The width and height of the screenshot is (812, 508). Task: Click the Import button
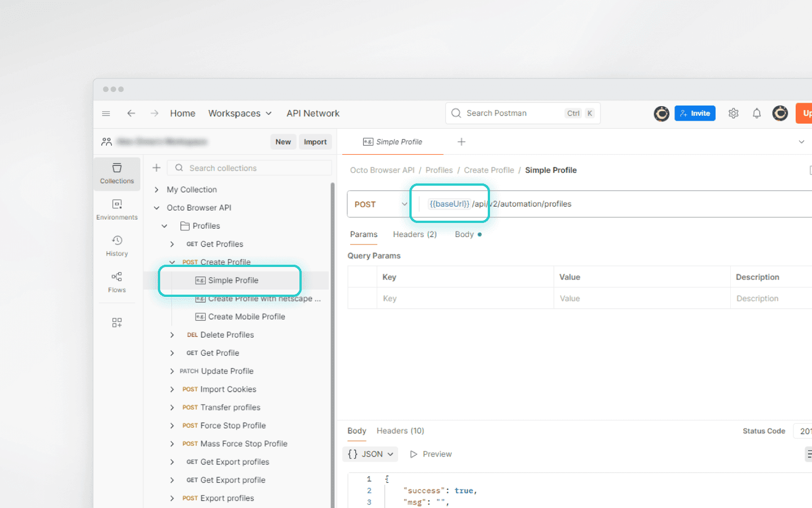[x=315, y=142]
